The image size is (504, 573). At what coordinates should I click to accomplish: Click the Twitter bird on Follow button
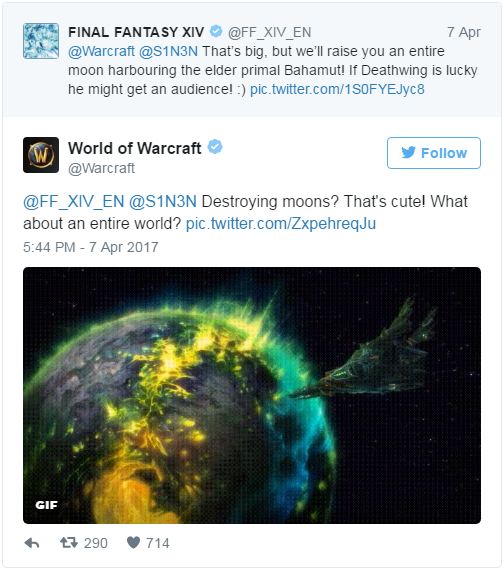pos(409,152)
